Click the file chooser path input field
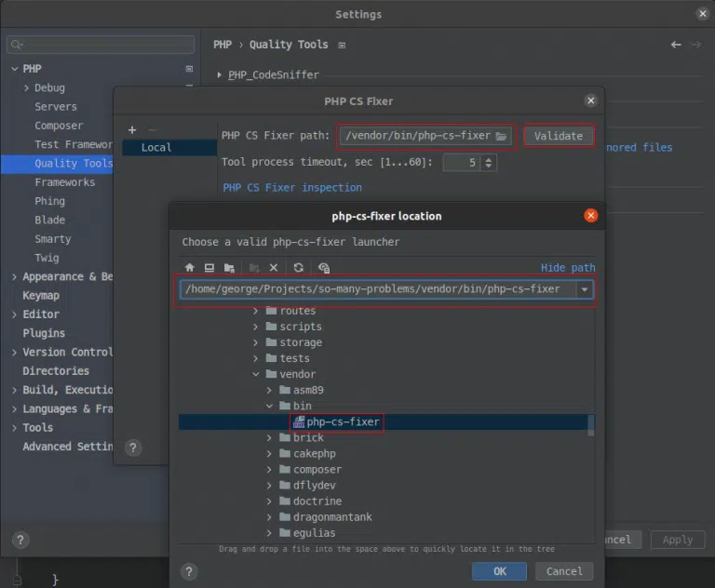Screen dimensions: 715x588 [x=378, y=289]
